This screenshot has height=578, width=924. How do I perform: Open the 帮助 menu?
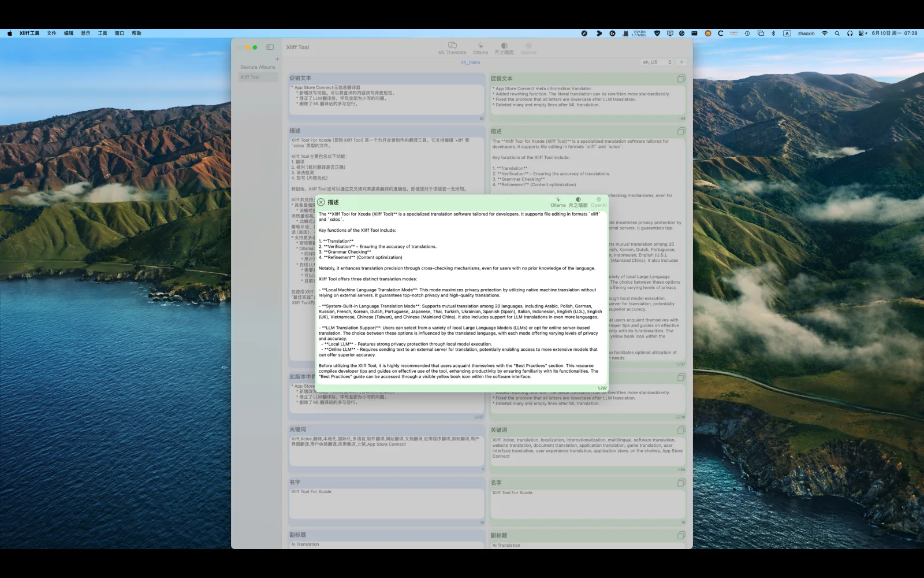click(x=136, y=34)
